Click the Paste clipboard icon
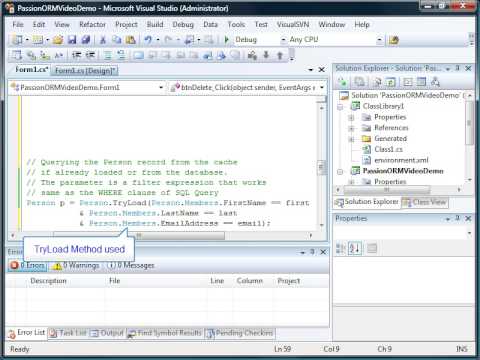Image resolution: width=480 pixels, height=360 pixels. pos(130,40)
